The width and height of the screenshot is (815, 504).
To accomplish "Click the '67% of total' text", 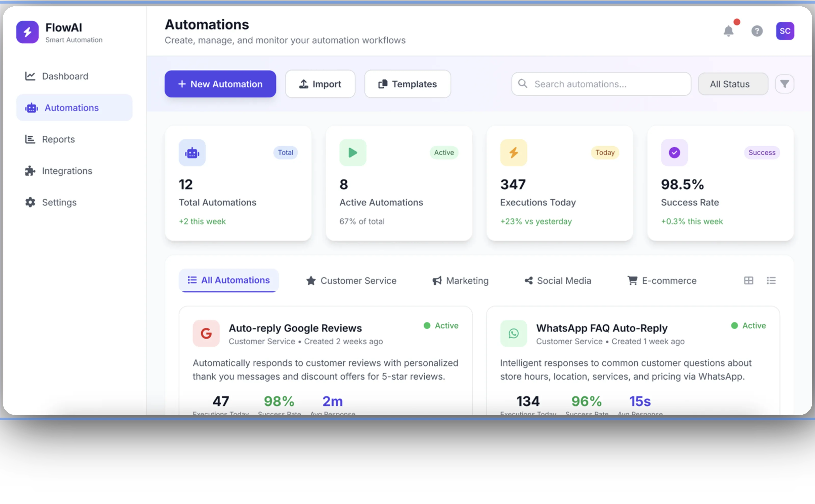I will click(362, 221).
